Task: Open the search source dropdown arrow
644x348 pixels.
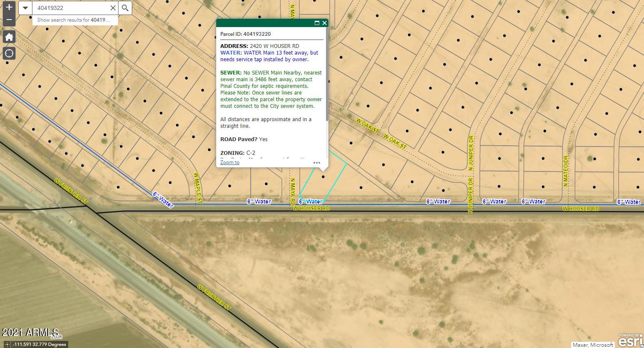Action: (25, 8)
